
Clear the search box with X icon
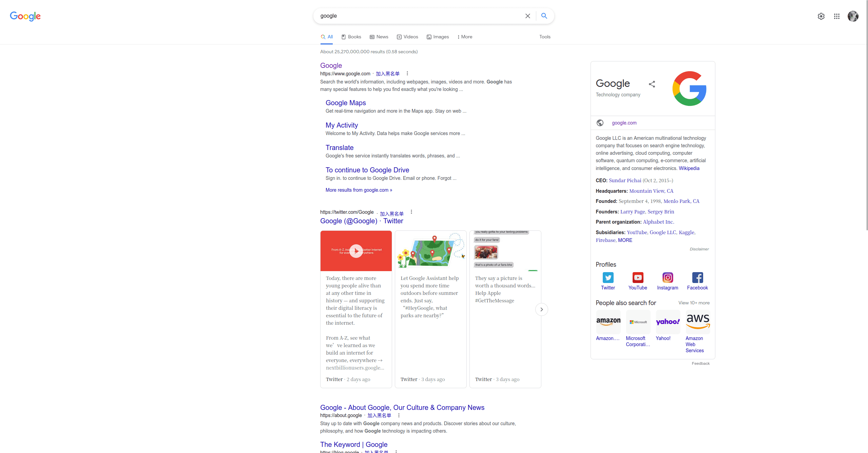(527, 16)
